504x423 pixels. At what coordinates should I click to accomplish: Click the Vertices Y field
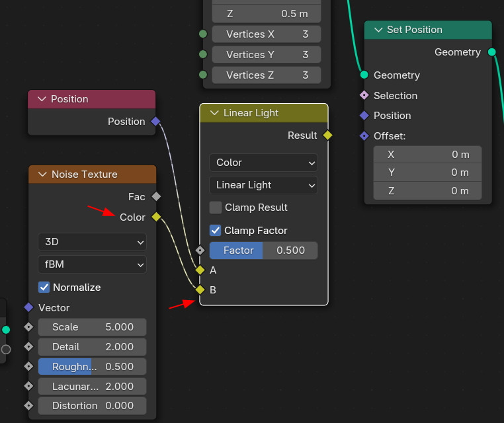pyautogui.click(x=267, y=55)
